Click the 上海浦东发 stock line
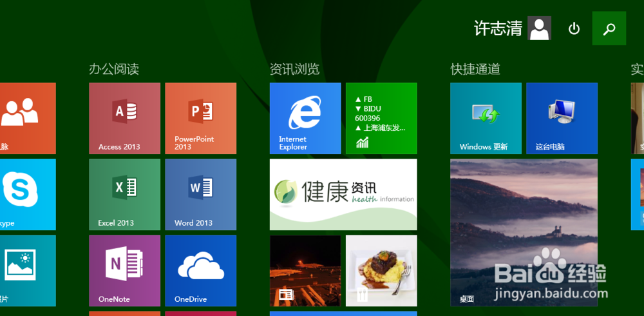Screen dimensions: 644x316 coord(381,128)
